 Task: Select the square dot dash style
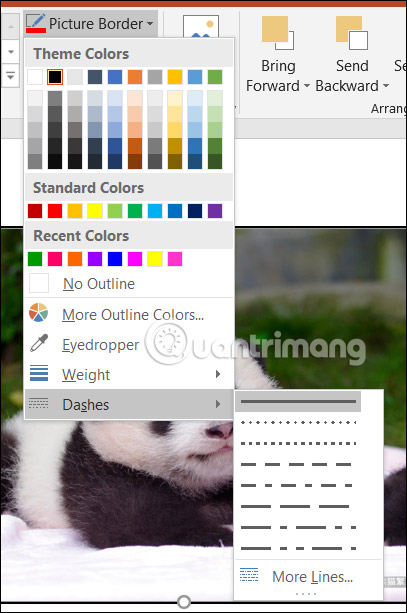click(298, 443)
